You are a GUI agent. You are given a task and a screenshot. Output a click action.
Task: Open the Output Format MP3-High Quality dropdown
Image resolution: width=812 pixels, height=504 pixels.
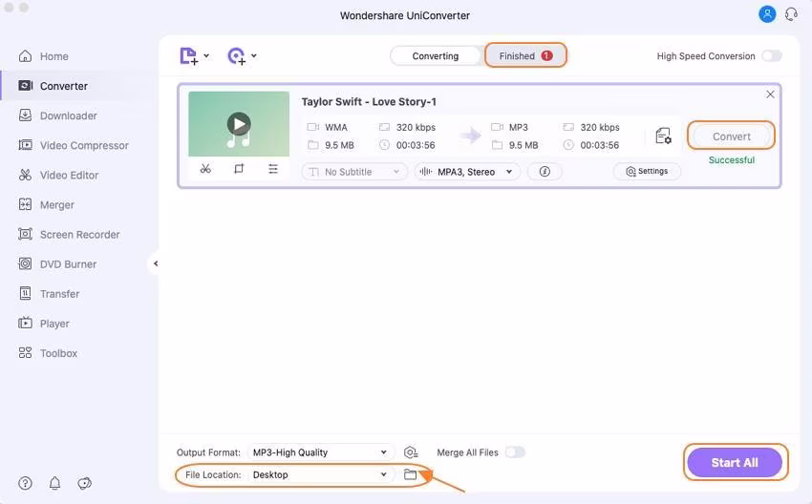320,452
